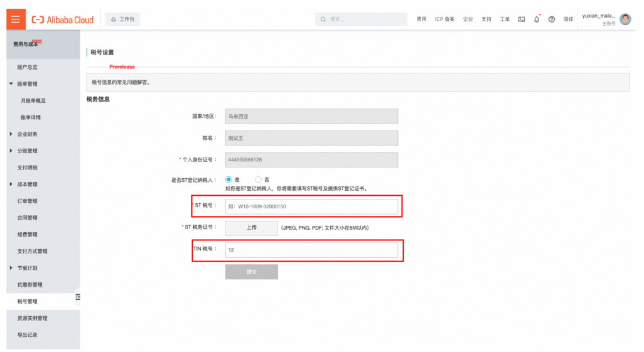Open 税号管理 in the sidebar
Viewport: 644px width, 352px height.
(27, 301)
